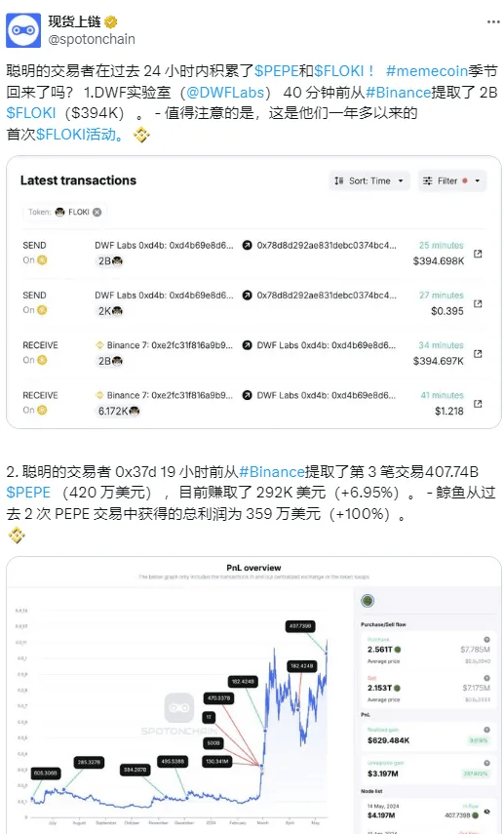Click the PEPE token avatar atop the PnL side panel

point(368,601)
